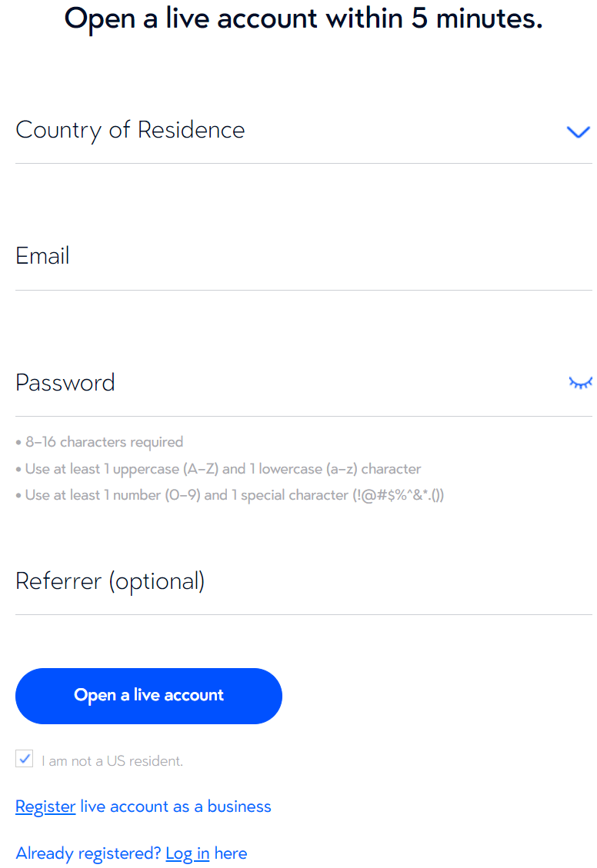Click into the Email input field
597x868 pixels.
click(292, 257)
